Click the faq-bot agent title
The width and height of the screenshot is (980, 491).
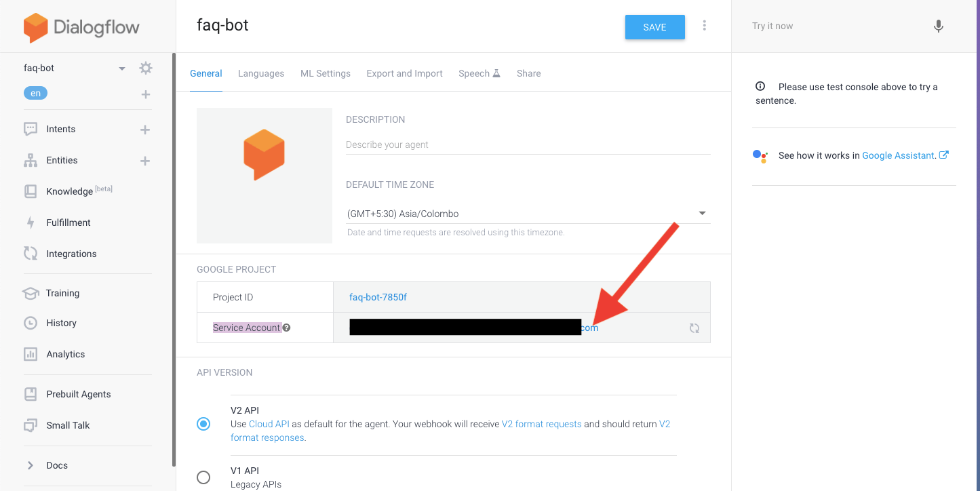222,26
